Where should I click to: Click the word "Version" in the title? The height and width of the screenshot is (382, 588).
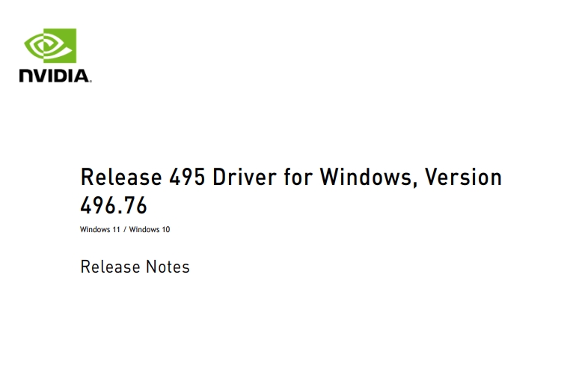[463, 177]
